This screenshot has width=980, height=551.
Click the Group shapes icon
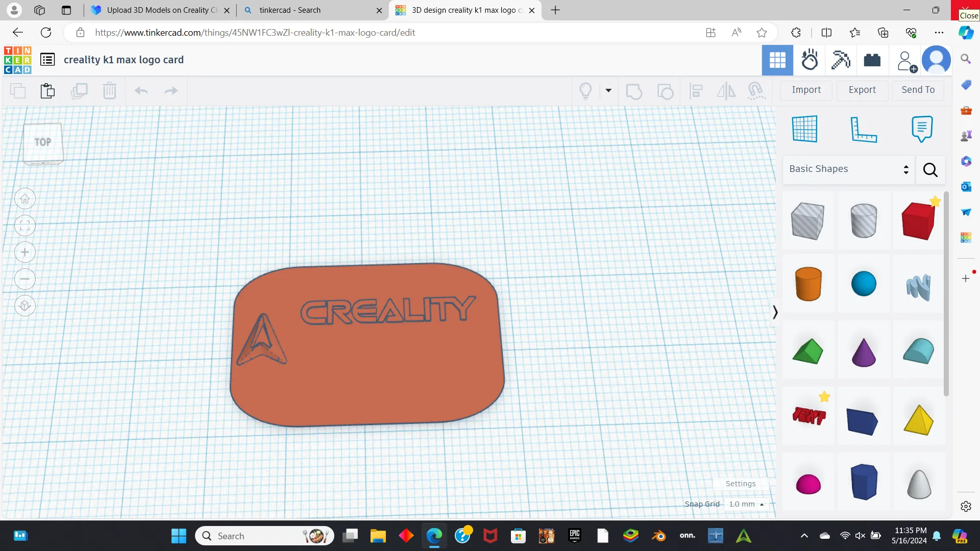pyautogui.click(x=634, y=91)
